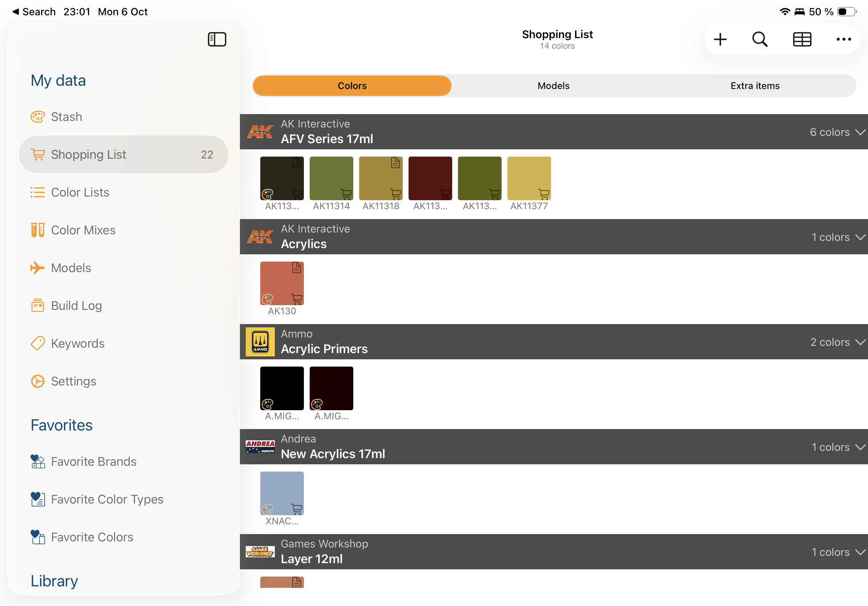
Task: Toggle the sidebar panel icon
Action: click(217, 39)
